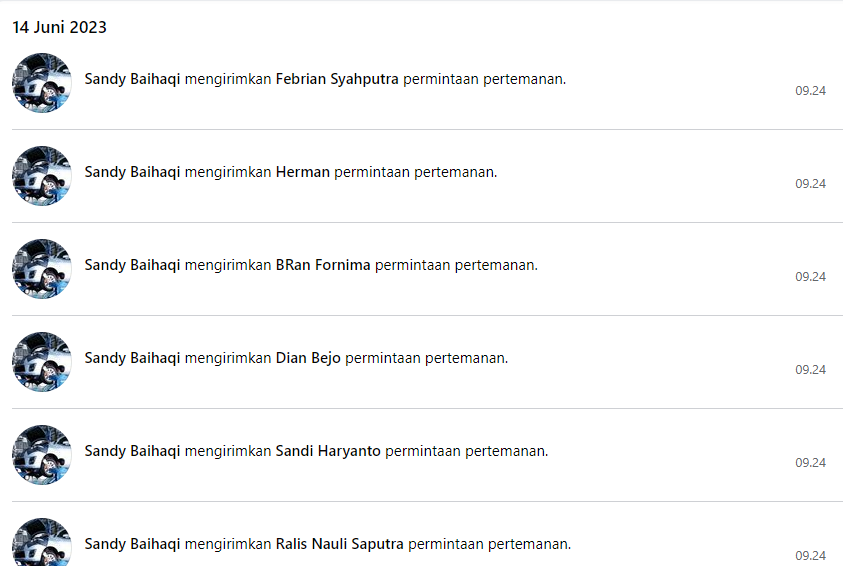This screenshot has height=566, width=843.
Task: Open profile picture beside Febrian Syahputra request
Action: [x=42, y=83]
